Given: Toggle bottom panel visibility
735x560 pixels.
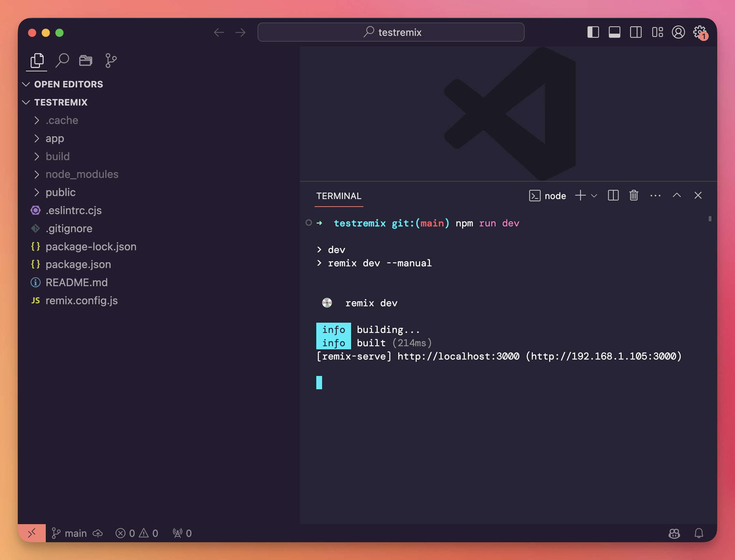Looking at the screenshot, I should pos(614,32).
